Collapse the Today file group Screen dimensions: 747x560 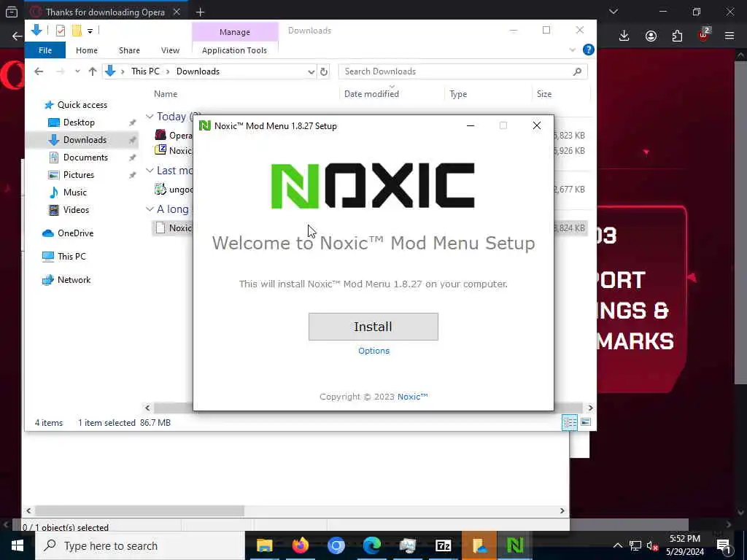point(150,117)
